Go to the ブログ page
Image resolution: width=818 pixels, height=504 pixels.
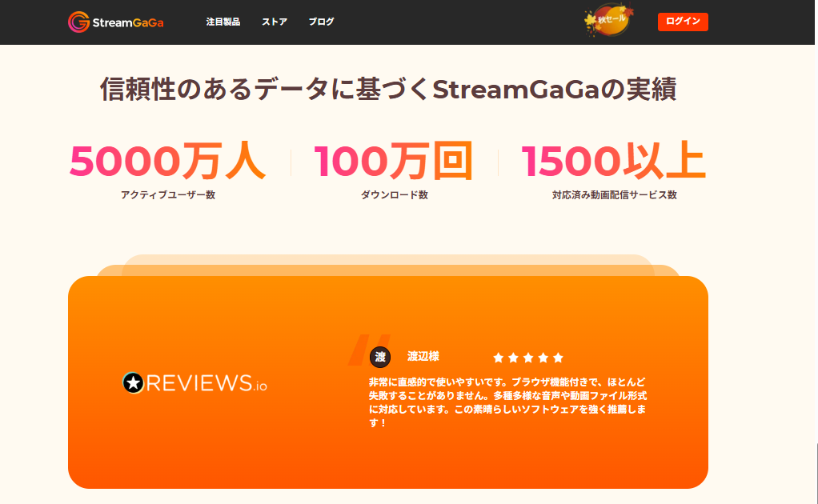pos(321,22)
